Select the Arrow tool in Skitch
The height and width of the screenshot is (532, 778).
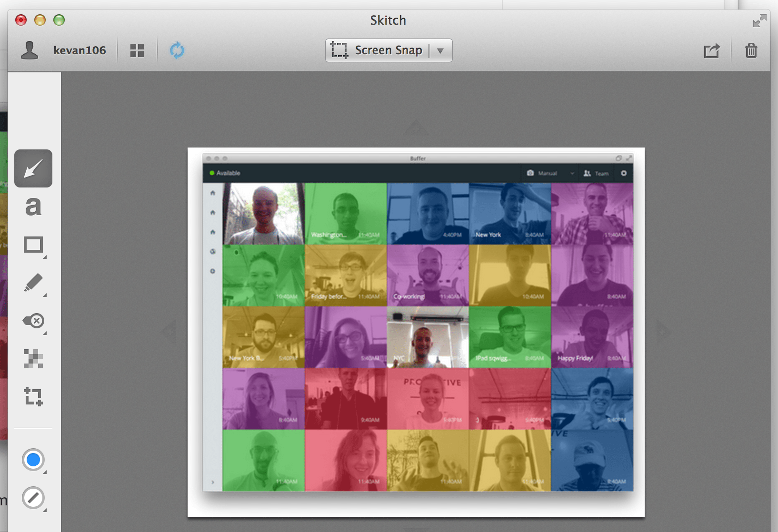(33, 168)
